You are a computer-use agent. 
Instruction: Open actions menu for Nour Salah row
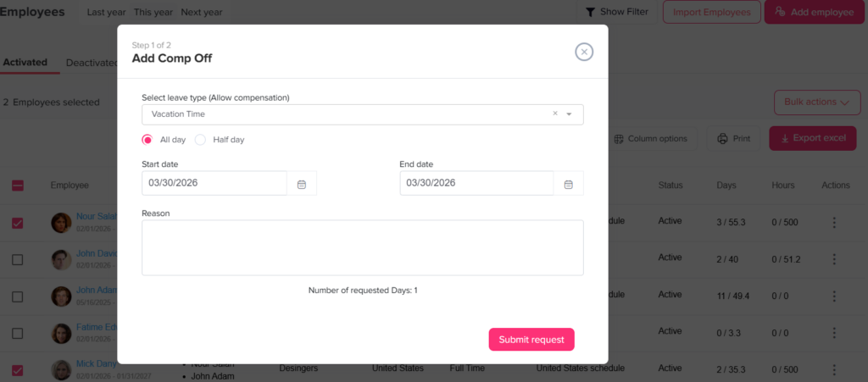(x=834, y=222)
